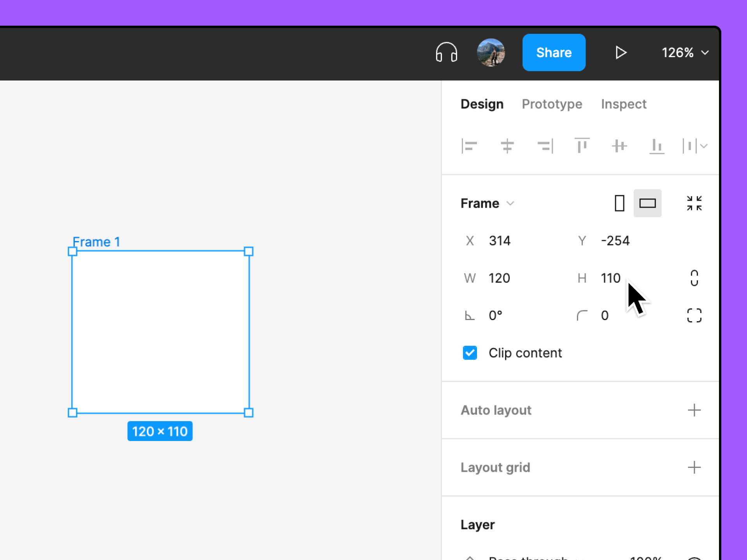Click the portrait orientation icon
The image size is (747, 560).
[619, 203]
